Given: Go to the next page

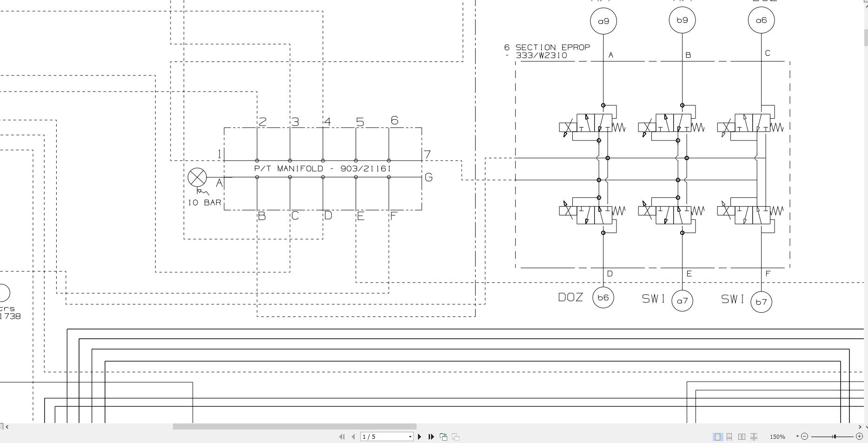Looking at the screenshot, I should 420,436.
